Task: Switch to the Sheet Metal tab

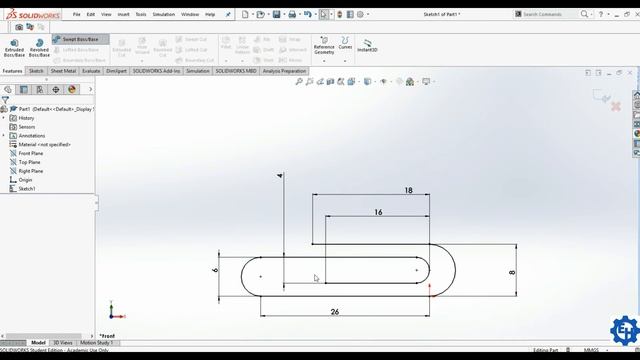Action: coord(63,71)
